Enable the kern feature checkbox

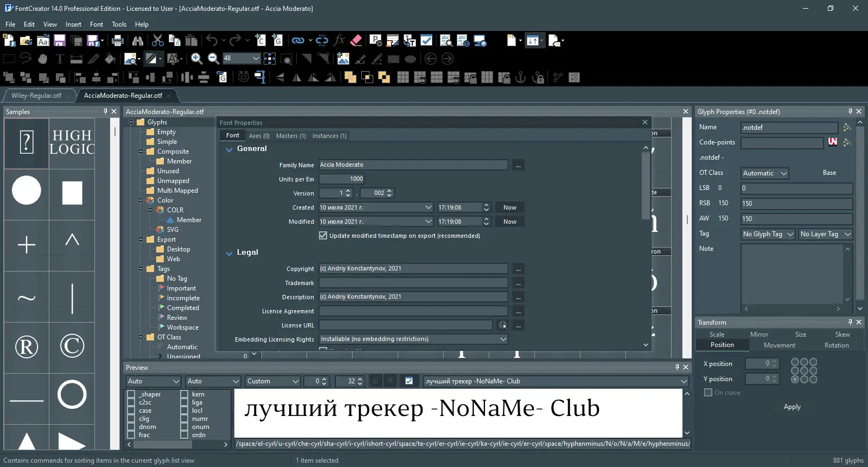coord(184,394)
